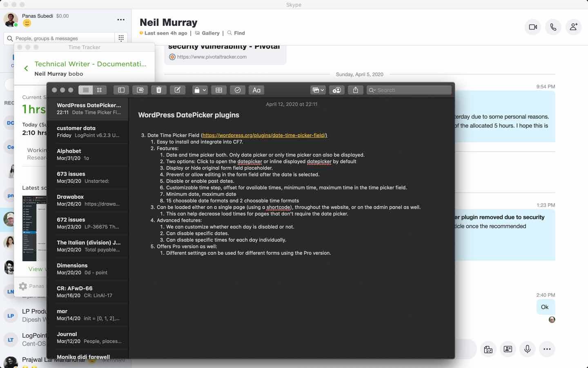The width and height of the screenshot is (588, 368).
Task: Open the Aa text format menu
Action: coord(256,90)
